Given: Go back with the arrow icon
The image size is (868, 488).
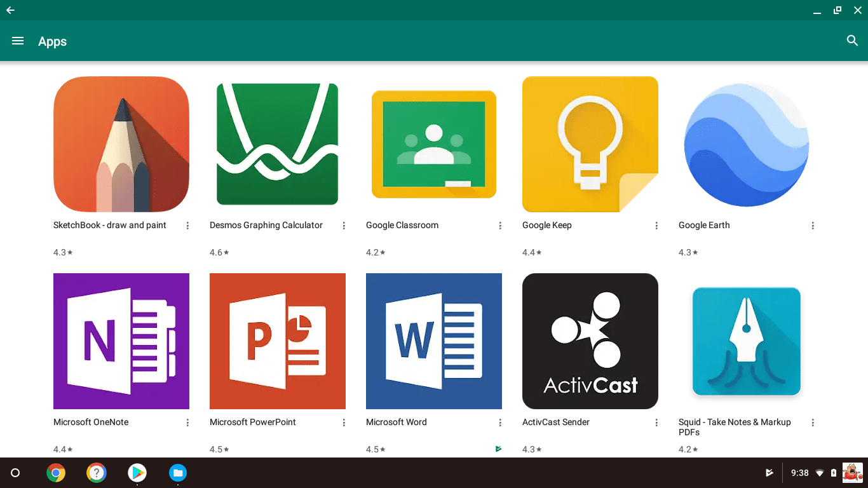Looking at the screenshot, I should 10,10.
